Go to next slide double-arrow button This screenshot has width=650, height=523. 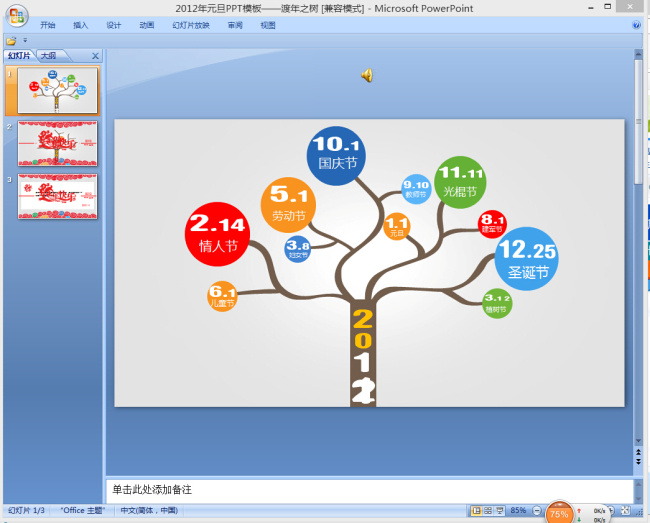(x=638, y=461)
